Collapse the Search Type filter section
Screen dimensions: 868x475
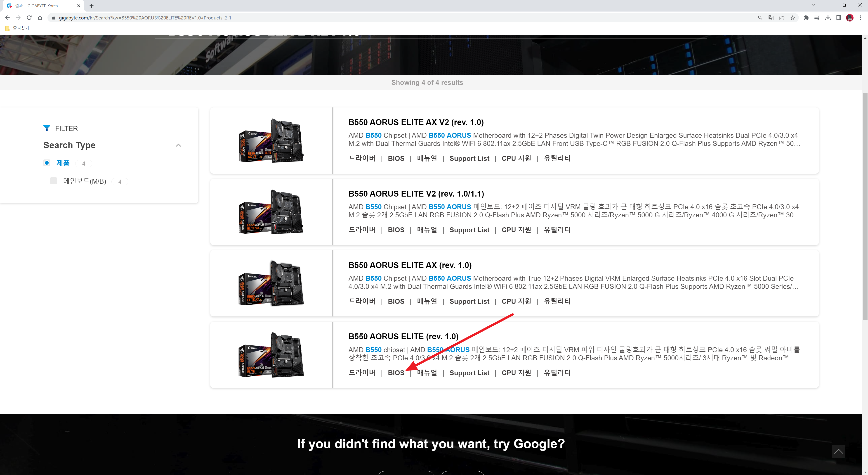[179, 145]
